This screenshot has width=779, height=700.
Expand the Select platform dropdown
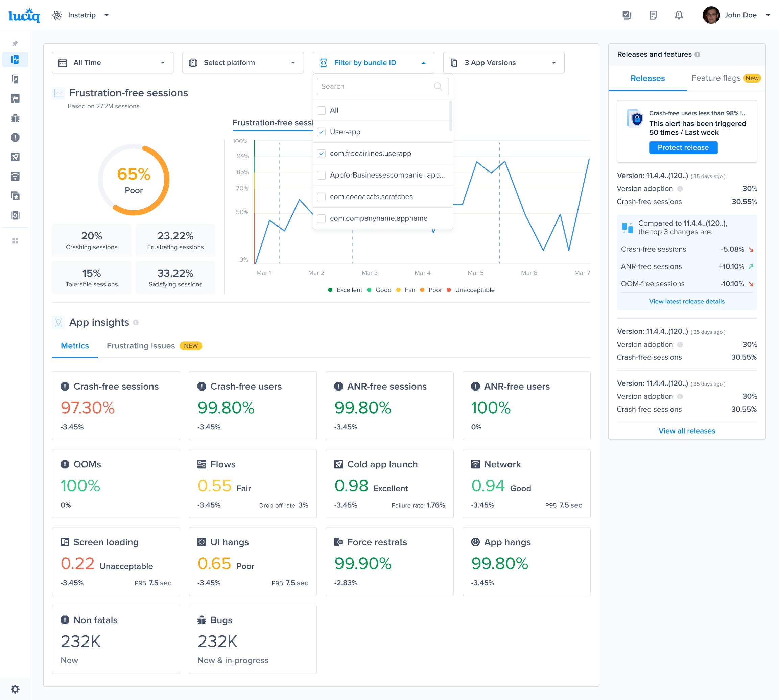click(x=243, y=63)
